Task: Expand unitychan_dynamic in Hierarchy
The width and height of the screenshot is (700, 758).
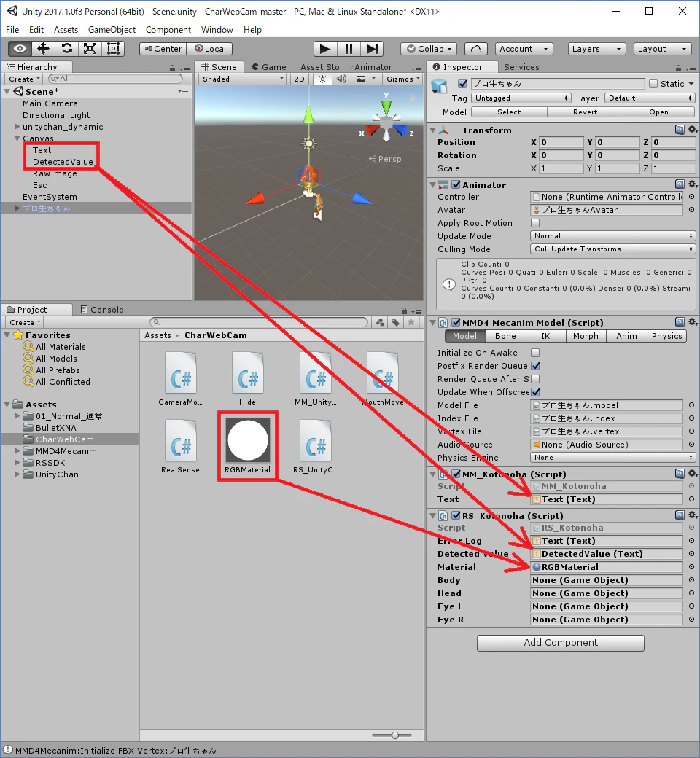Action: point(17,127)
